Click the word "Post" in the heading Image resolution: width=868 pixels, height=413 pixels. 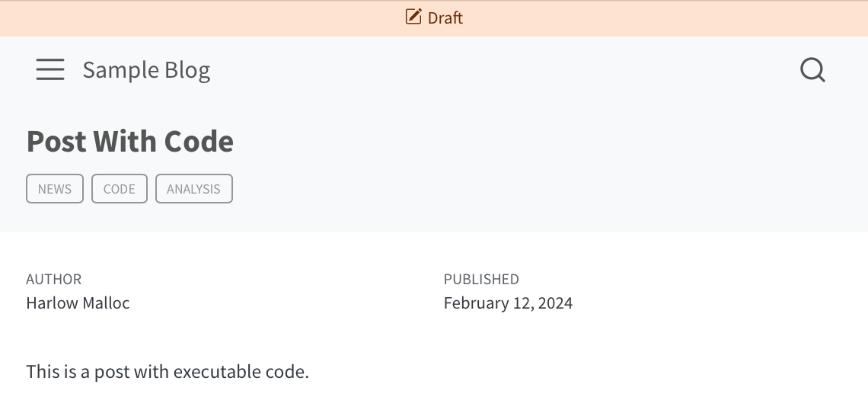pyautogui.click(x=56, y=142)
